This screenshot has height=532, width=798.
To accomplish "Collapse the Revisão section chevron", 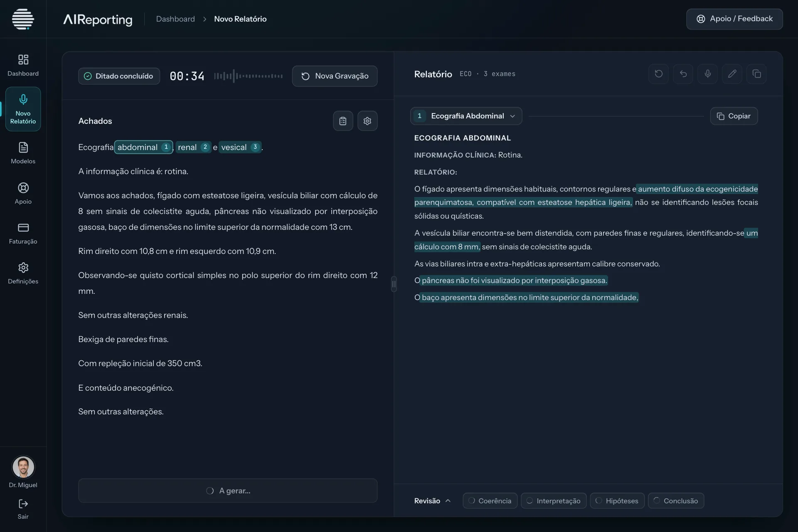I will point(448,501).
